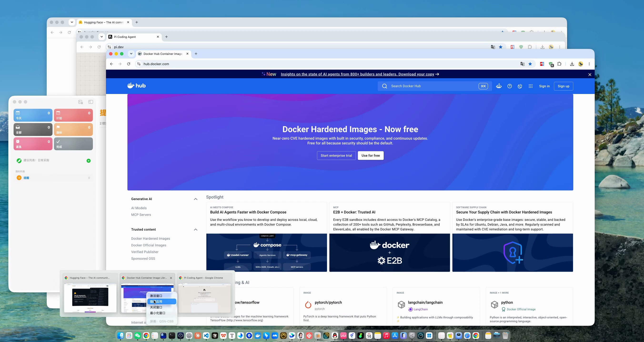Choose 激活窗口 in the context menu
This screenshot has height=342, width=644.
162,296
